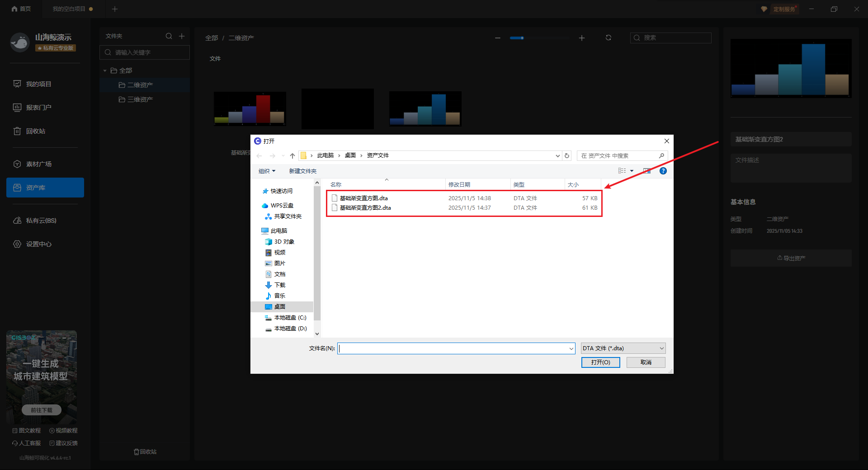868x470 pixels.
Task: Select the file 基础渐变直方图2.dta
Action: point(365,208)
